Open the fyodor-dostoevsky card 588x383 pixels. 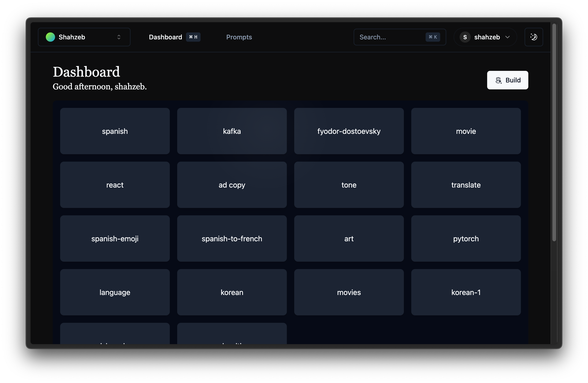coord(349,131)
